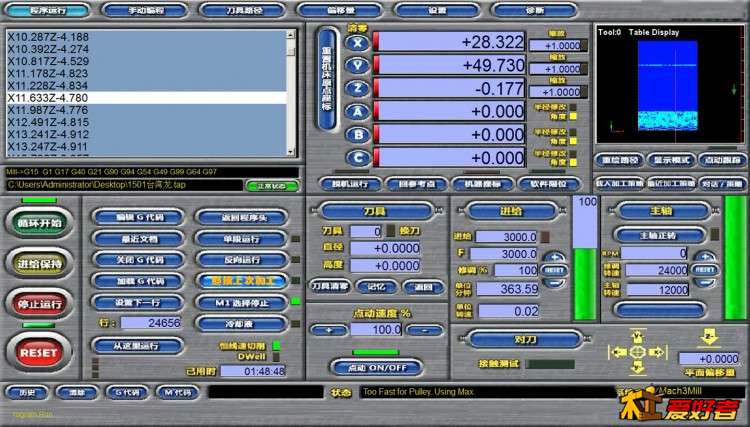Toggle the M1 选择停止 green LED
The width and height of the screenshot is (750, 427).
(x=296, y=301)
